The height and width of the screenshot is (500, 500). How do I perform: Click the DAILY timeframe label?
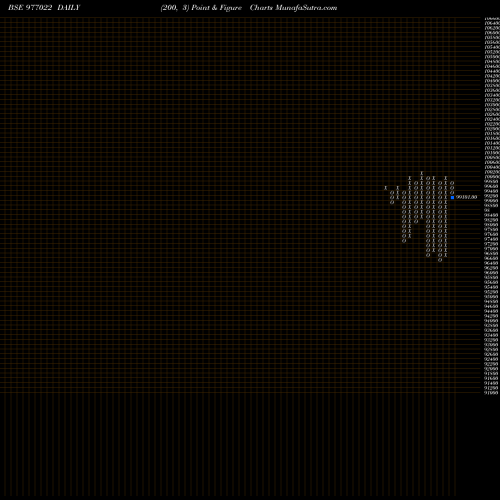coord(69,8)
